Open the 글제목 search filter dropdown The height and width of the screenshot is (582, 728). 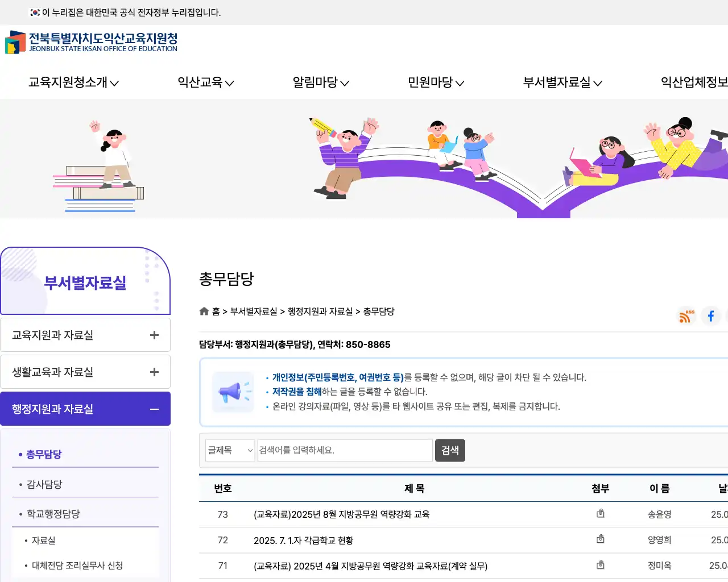230,450
